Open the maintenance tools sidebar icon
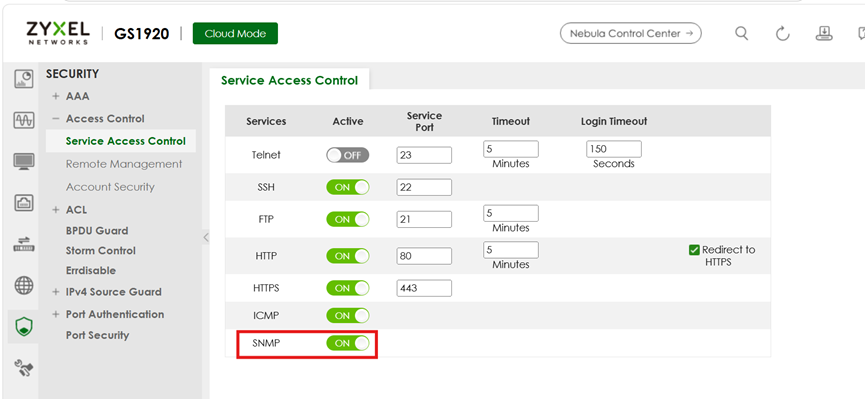This screenshot has height=399, width=865. click(24, 368)
